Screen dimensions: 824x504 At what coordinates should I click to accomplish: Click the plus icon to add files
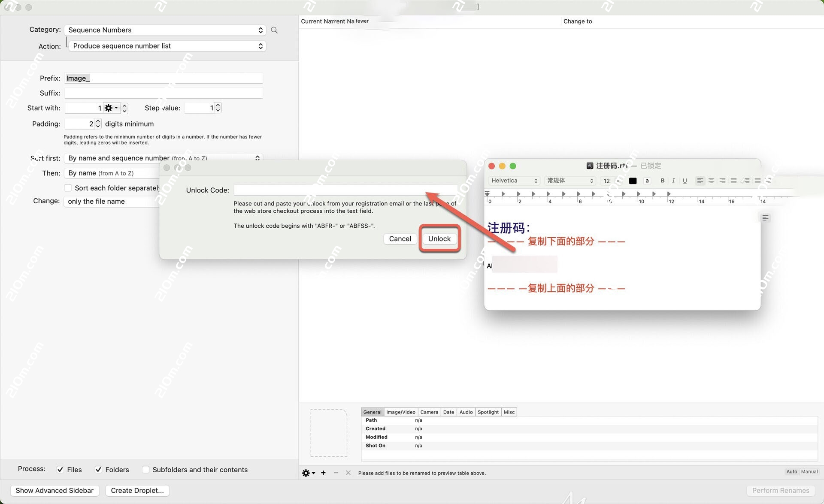tap(323, 473)
